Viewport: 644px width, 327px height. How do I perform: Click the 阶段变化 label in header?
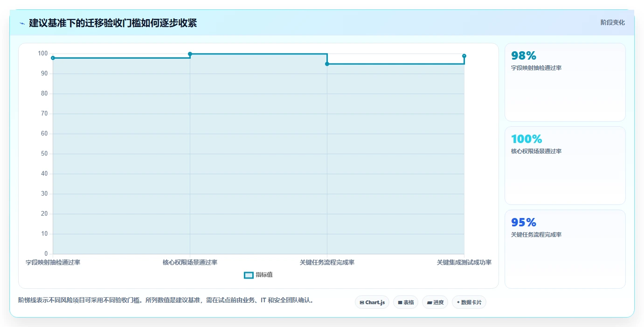pos(613,22)
